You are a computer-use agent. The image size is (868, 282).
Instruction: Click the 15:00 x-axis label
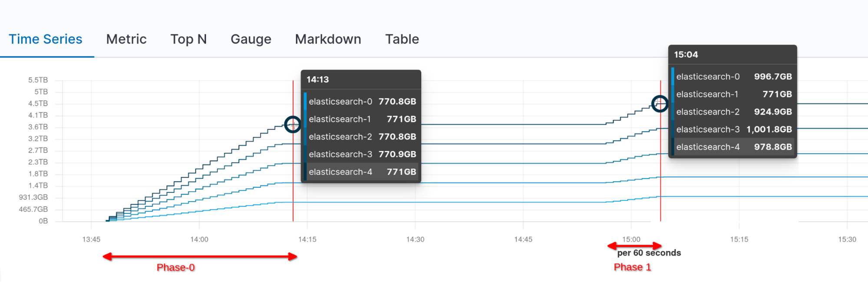pos(631,239)
